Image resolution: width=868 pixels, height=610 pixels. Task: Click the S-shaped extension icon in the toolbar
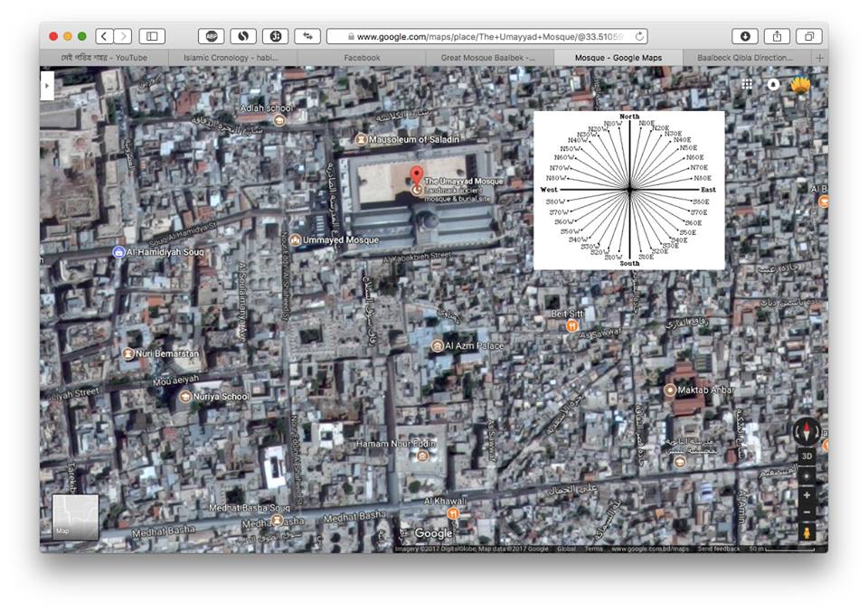pos(243,36)
